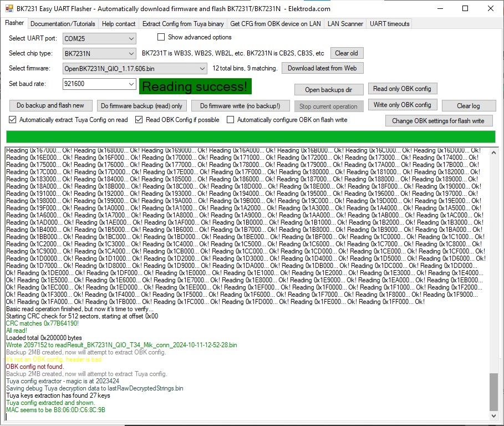Click log line OBK config not found.
The height and width of the screenshot is (426, 504).
tap(35, 367)
